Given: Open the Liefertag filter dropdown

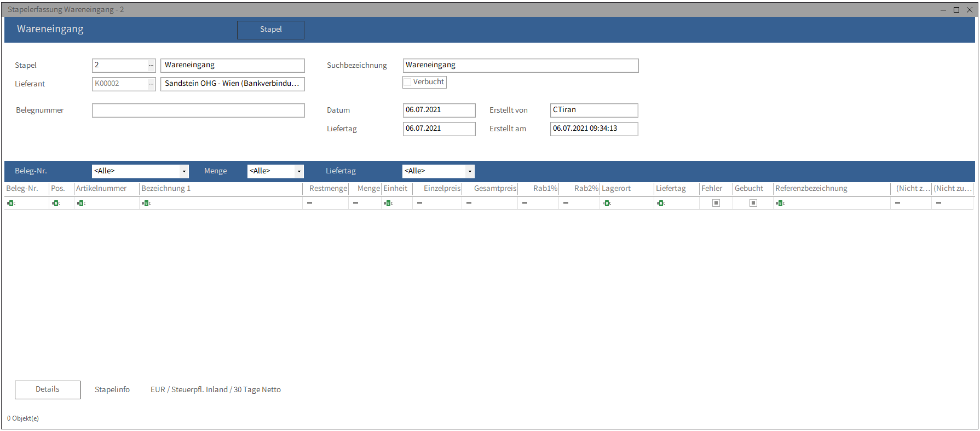Looking at the screenshot, I should tap(470, 171).
